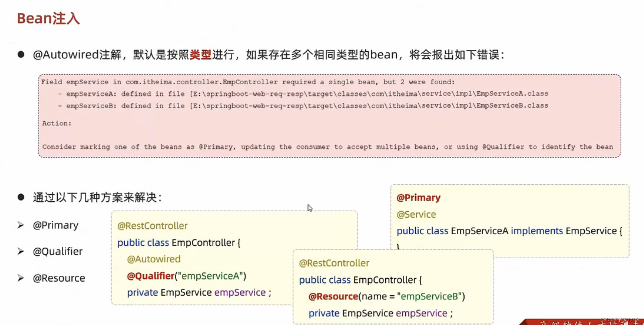
Task: Click the "empServiceB" string in Resource code
Action: point(429,297)
